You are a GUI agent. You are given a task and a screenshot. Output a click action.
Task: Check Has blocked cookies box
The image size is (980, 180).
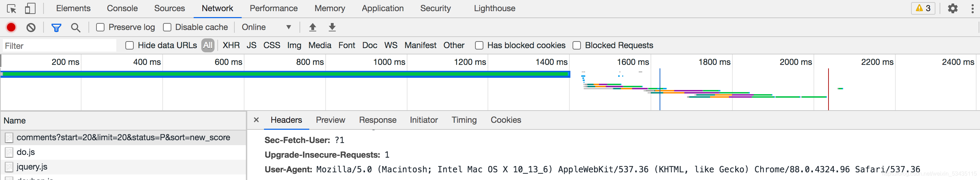point(479,45)
